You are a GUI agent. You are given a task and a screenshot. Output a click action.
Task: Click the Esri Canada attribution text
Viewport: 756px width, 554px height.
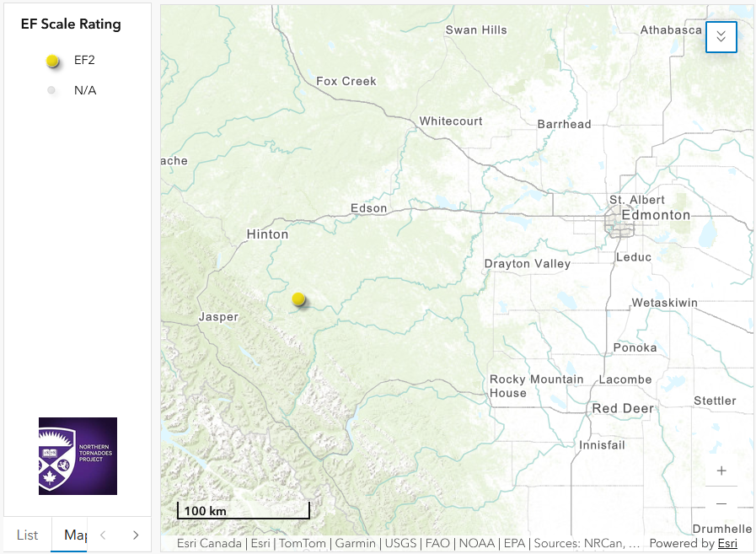[x=209, y=543]
